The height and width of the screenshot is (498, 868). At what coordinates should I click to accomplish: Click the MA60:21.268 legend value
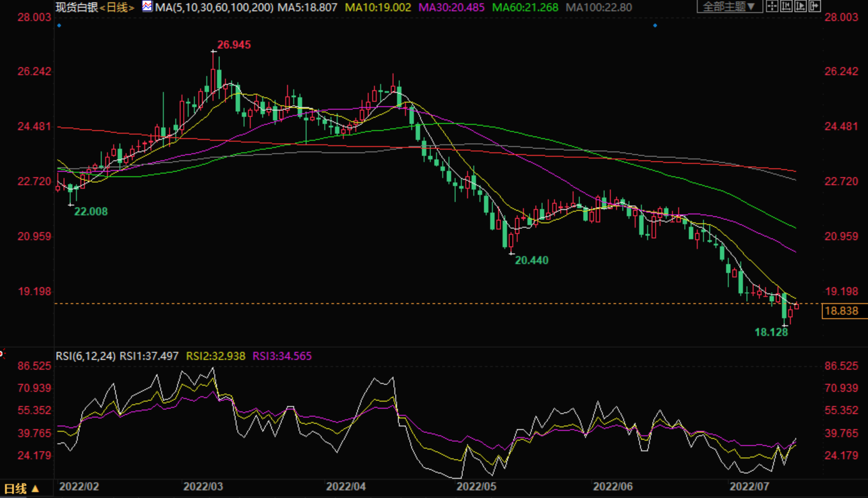pos(525,7)
